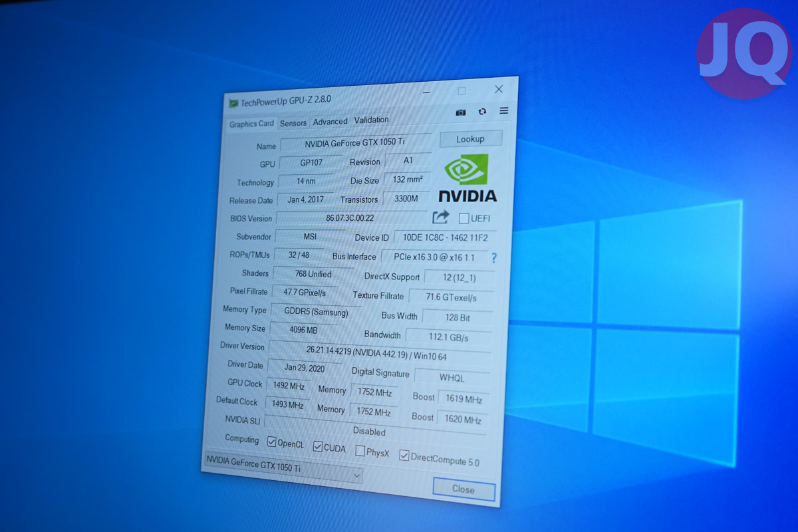
Task: Click the Boost field 1619 MHz
Action: (x=464, y=399)
